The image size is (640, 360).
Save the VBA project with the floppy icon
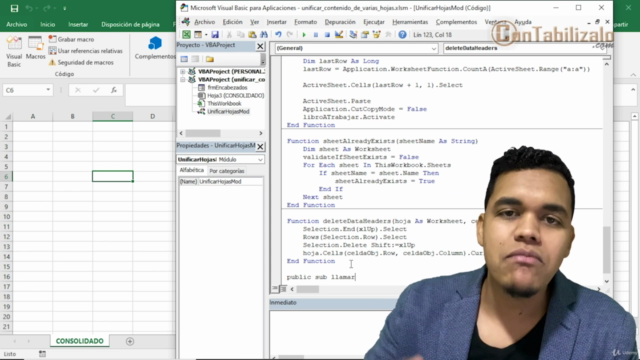215,35
